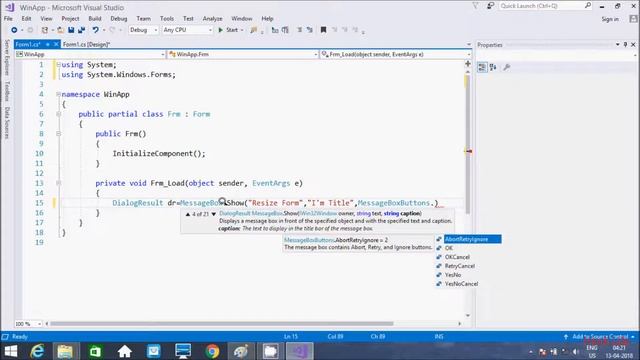Collapse the using directives on line 1
The width and height of the screenshot is (640, 360).
point(58,64)
